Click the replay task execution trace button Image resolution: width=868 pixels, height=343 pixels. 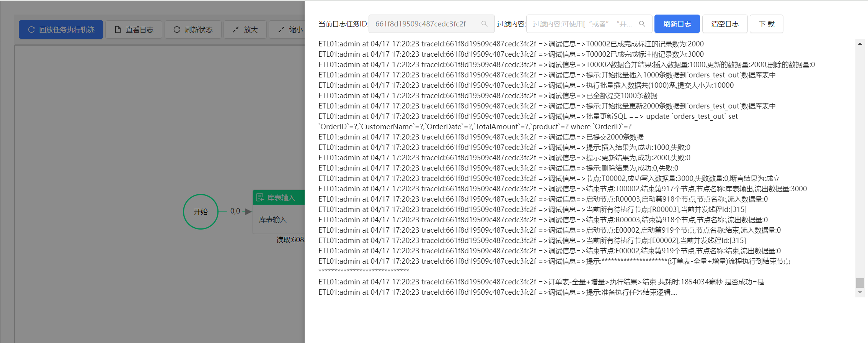tap(61, 30)
